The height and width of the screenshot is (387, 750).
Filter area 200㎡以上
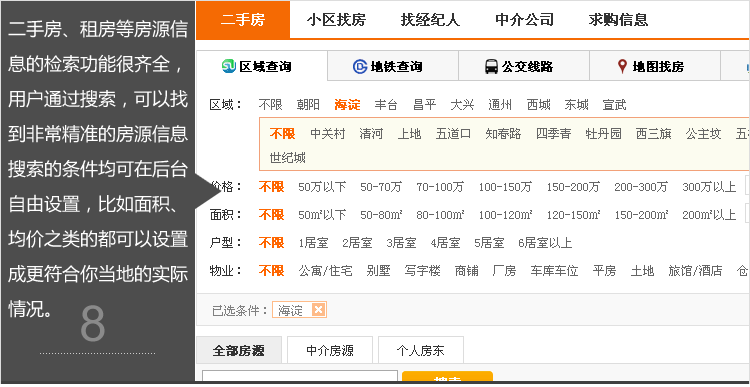tap(709, 215)
